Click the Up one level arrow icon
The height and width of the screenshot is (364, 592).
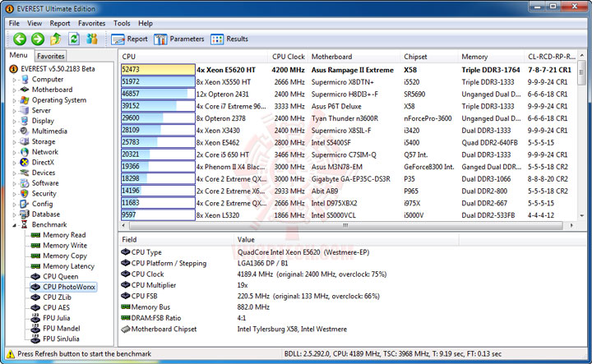coord(56,39)
